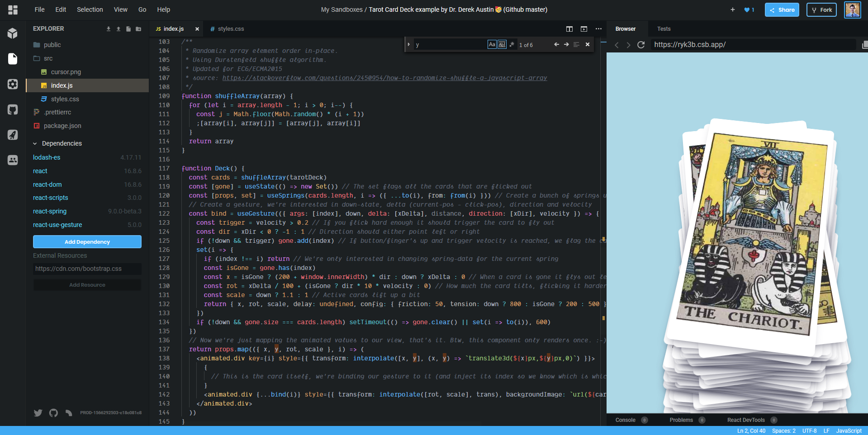Change the JavaScript language mode in status bar
The image size is (868, 435).
849,431
